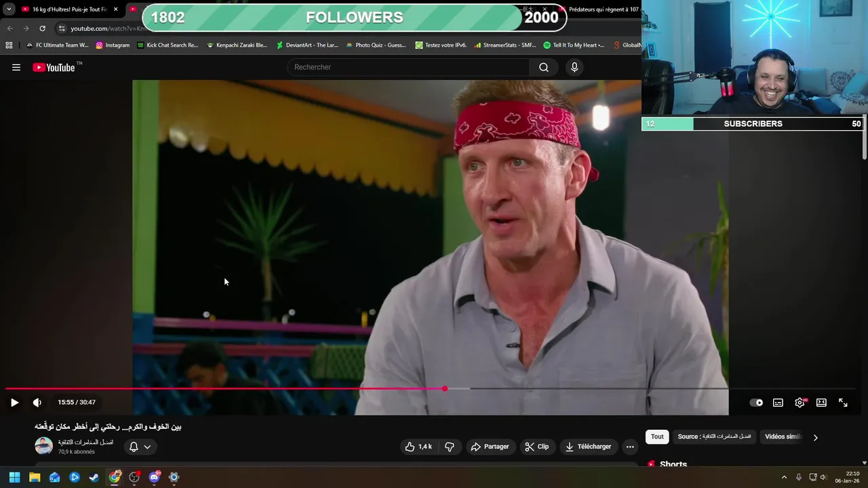
Task: Open the Chrome apps grid shortcut
Action: tap(9, 45)
